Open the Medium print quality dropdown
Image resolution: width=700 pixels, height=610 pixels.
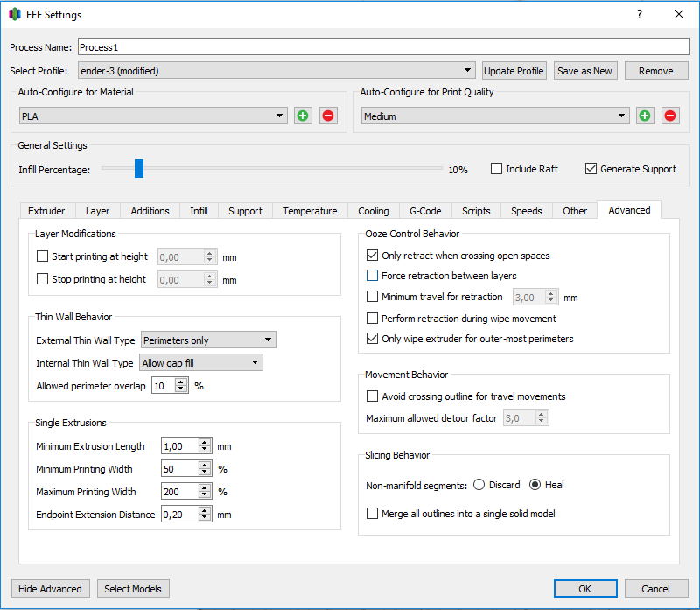tap(495, 116)
